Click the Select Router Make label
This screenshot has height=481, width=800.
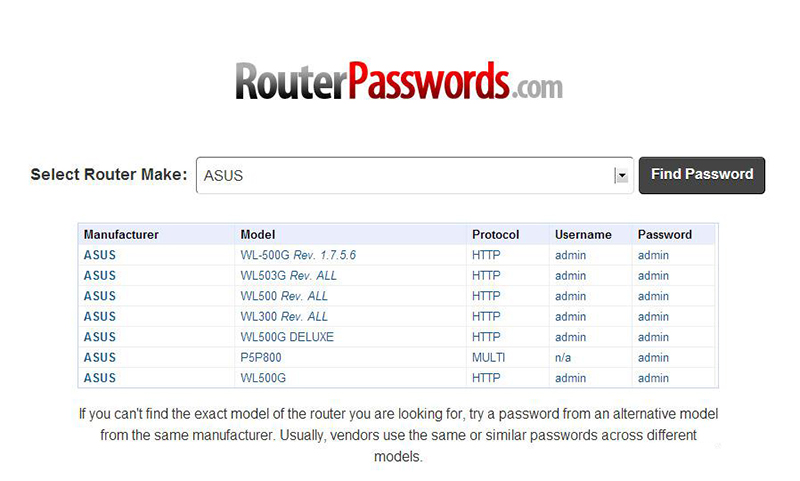point(109,174)
